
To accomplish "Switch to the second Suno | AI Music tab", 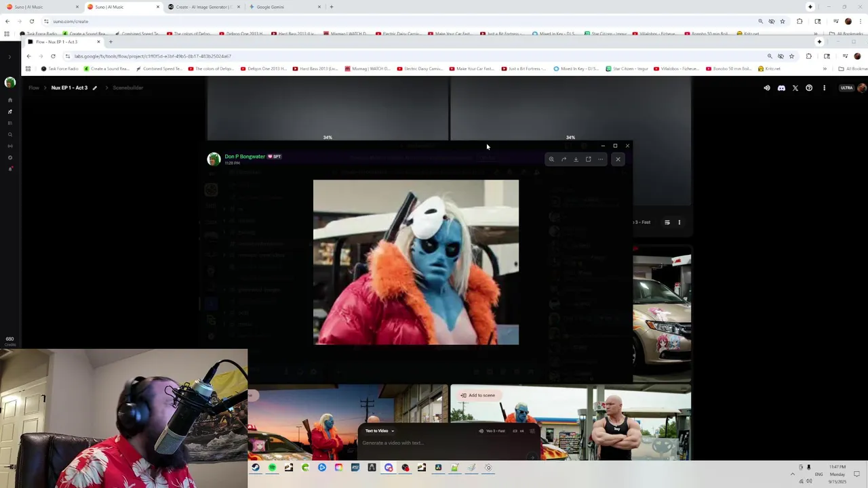I will [122, 7].
